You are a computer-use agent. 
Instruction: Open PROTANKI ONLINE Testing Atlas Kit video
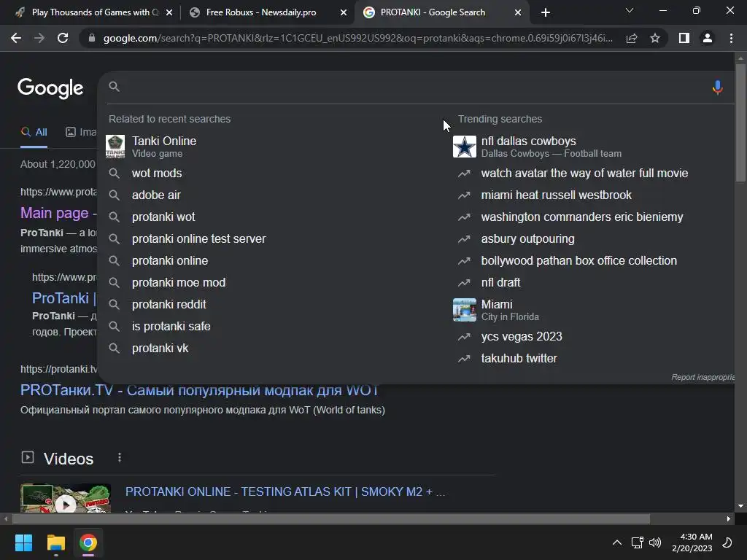(x=285, y=492)
